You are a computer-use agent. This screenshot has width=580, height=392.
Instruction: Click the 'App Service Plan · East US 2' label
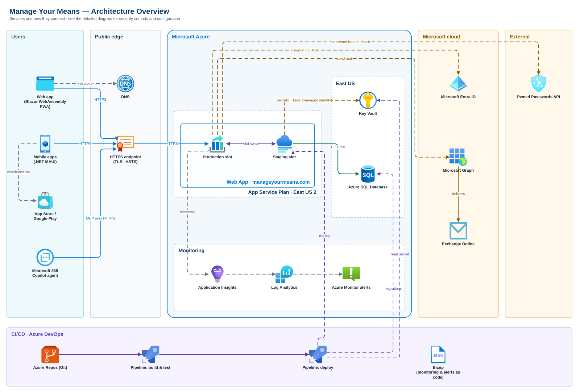(x=282, y=192)
